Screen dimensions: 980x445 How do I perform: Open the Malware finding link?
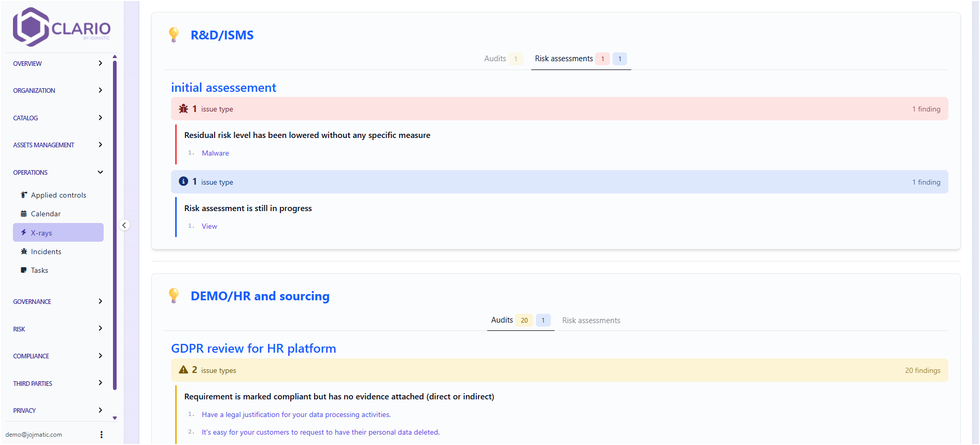point(215,153)
